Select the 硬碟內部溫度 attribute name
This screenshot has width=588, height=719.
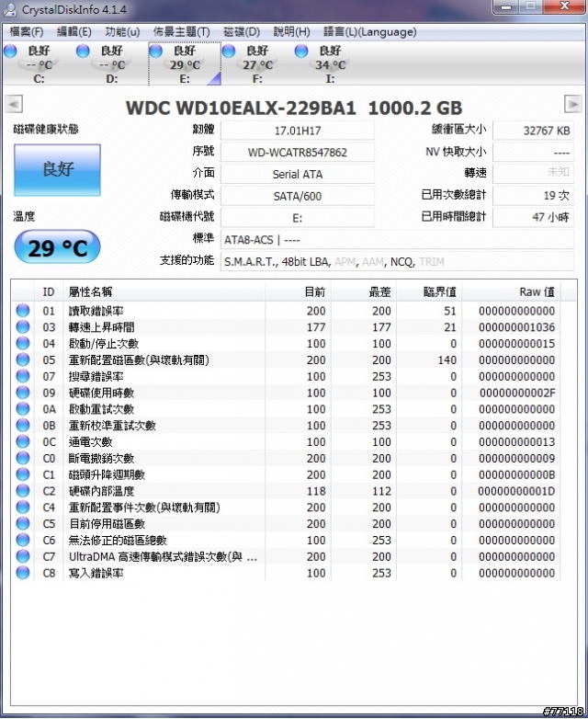pyautogui.click(x=101, y=491)
